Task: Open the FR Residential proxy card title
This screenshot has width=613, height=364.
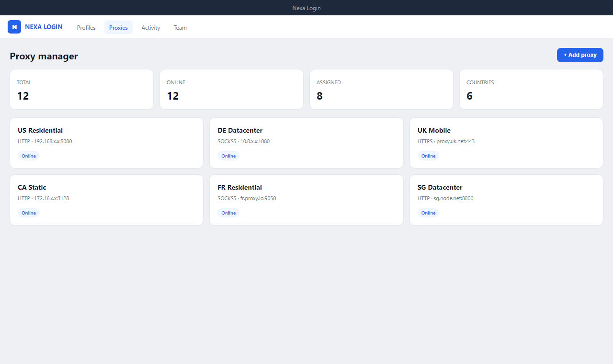Action: coord(239,187)
